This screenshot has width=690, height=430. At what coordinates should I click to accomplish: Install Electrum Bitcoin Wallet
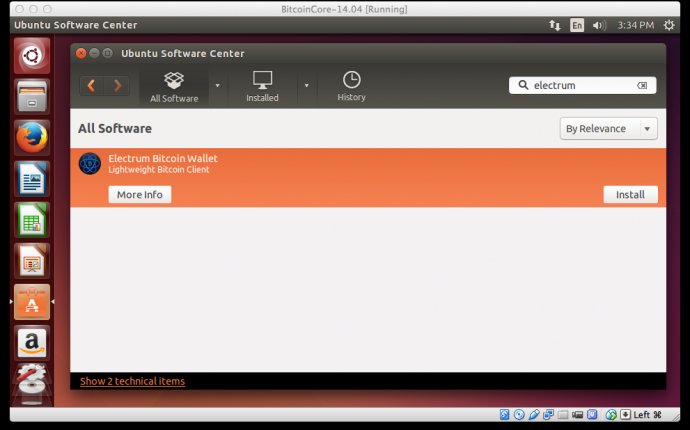(631, 195)
